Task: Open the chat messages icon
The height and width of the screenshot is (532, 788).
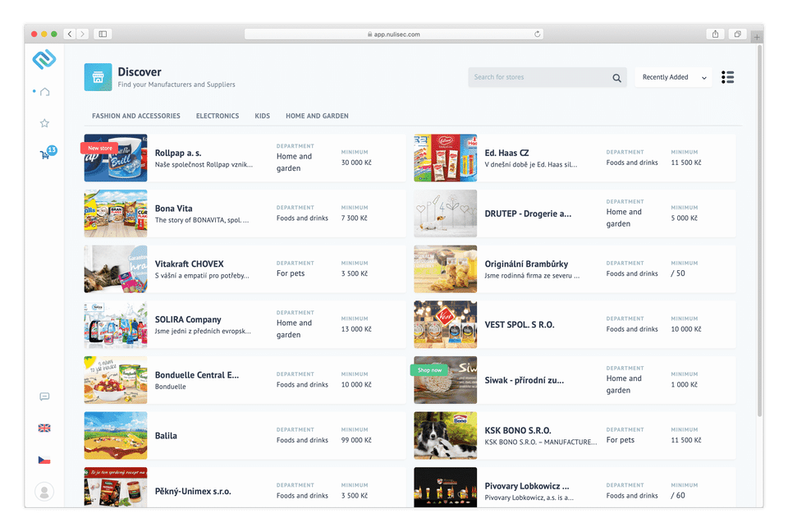Action: pos(44,397)
